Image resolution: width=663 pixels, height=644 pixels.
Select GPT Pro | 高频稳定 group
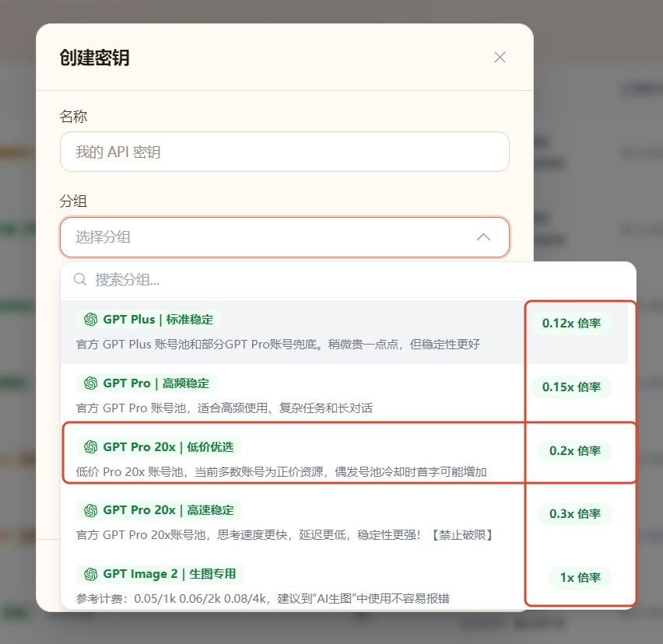[x=344, y=395]
